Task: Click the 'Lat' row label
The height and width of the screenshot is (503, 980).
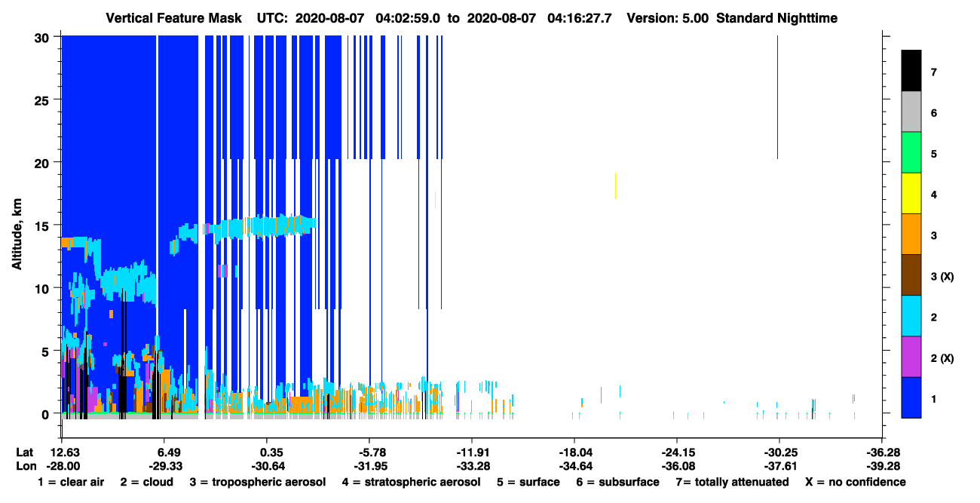Action: (x=24, y=452)
